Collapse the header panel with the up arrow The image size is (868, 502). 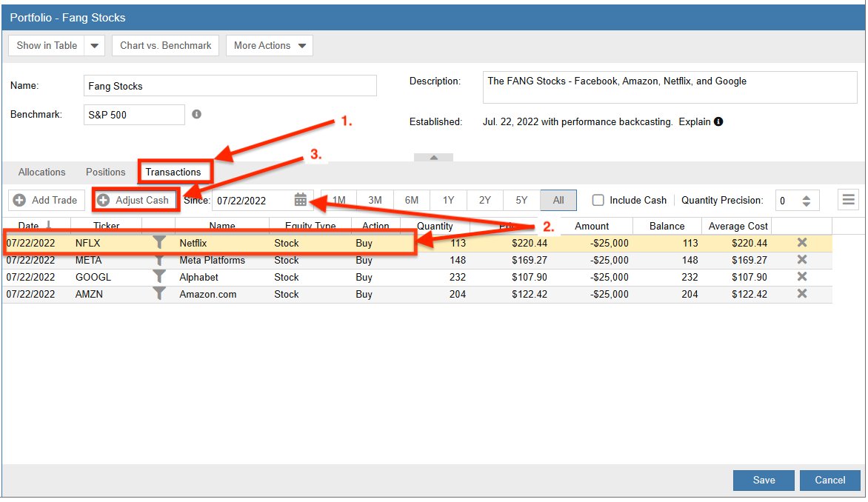434,157
